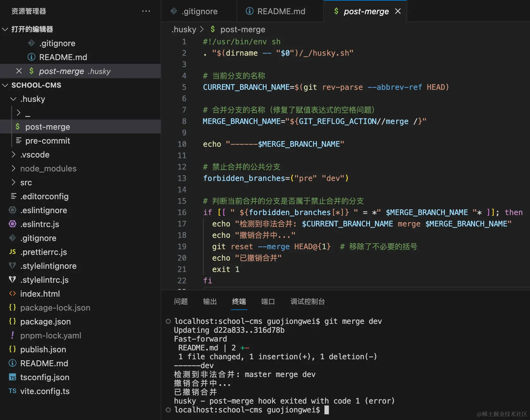Click the info icon of README.md in tree

(12, 363)
